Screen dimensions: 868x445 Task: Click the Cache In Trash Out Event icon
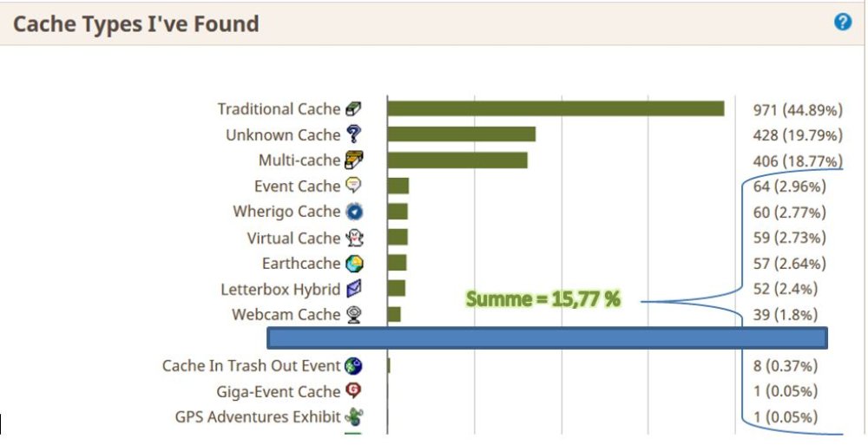click(353, 366)
